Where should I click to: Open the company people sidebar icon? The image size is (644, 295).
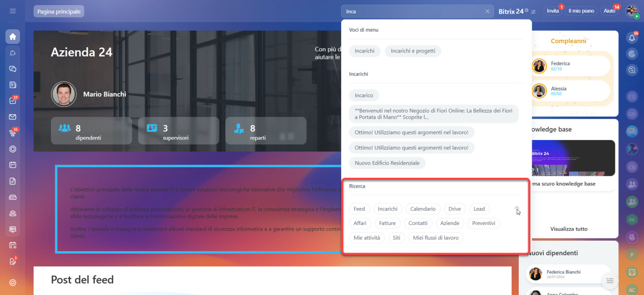13,213
